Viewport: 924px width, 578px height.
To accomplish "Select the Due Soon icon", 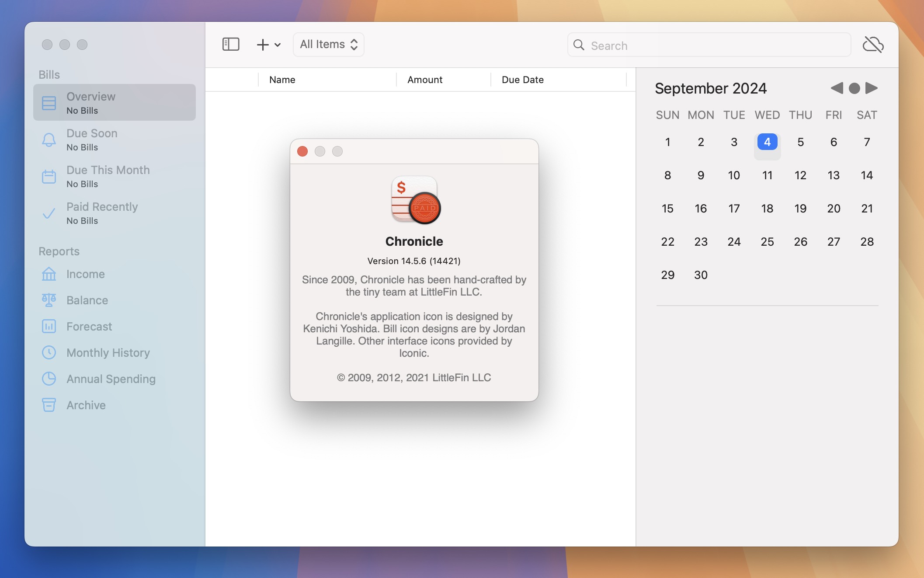I will (x=49, y=139).
